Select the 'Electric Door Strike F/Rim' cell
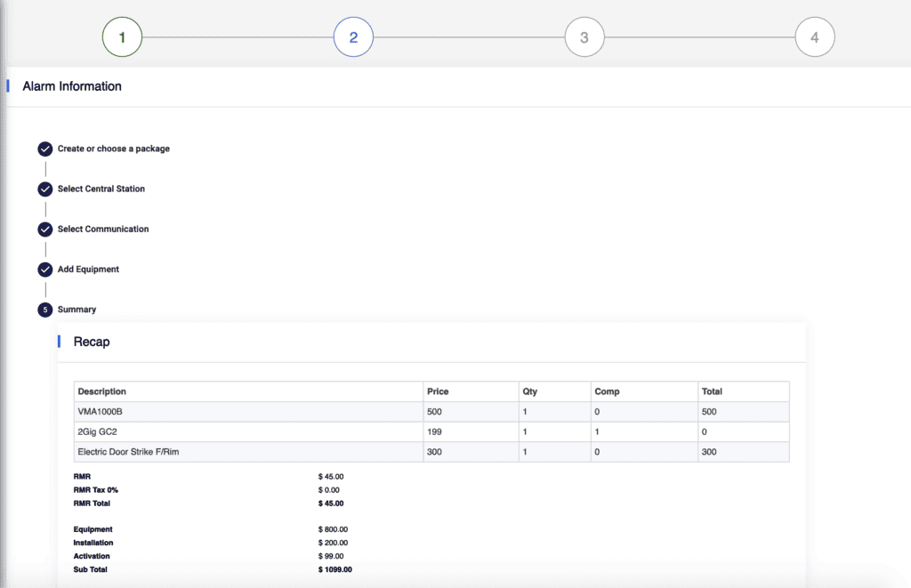 pos(249,452)
